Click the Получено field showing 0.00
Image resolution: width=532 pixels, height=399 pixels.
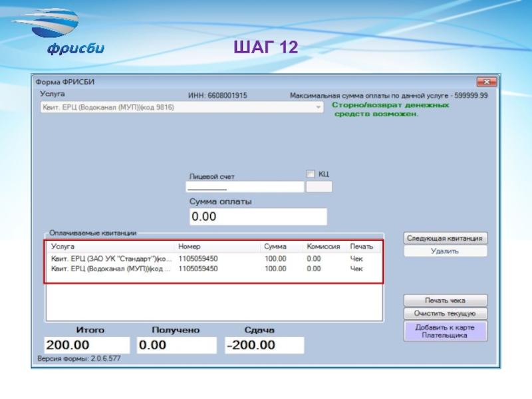[177, 345]
